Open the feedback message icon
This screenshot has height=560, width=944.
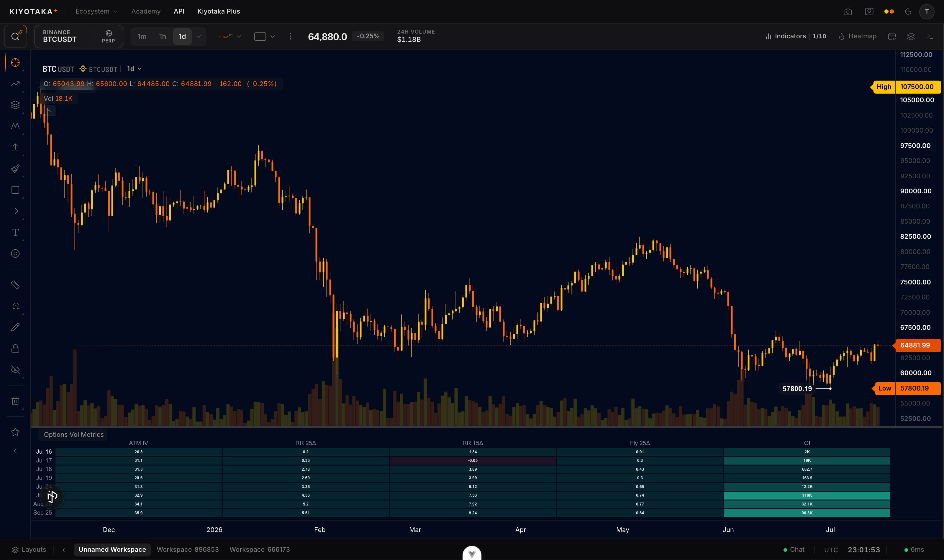coord(869,12)
